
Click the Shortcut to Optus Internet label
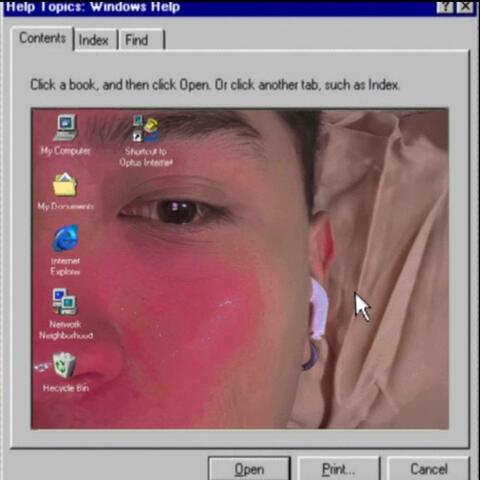(x=146, y=157)
